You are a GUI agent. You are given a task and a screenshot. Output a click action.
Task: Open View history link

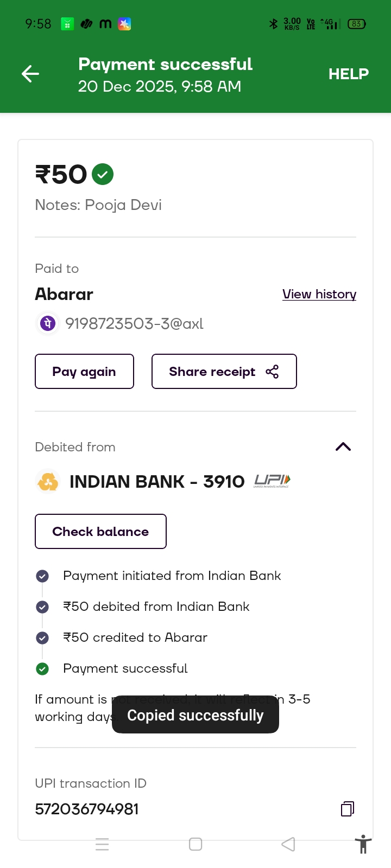point(319,294)
